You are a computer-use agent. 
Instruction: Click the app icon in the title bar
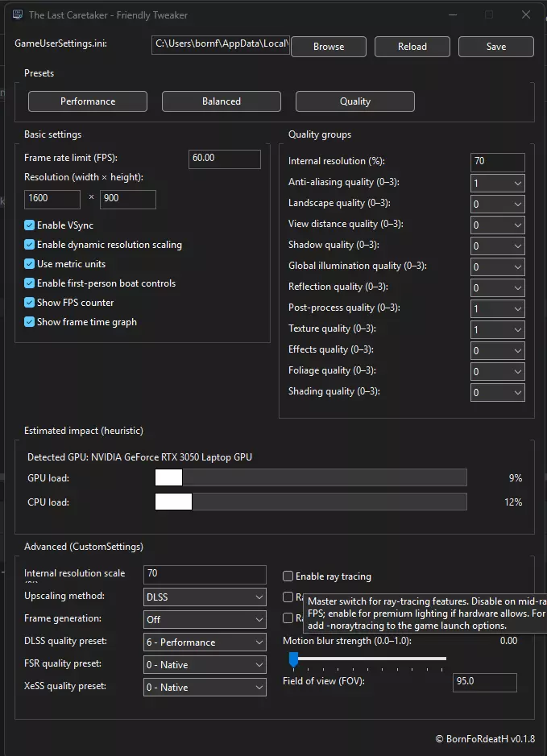(18, 14)
